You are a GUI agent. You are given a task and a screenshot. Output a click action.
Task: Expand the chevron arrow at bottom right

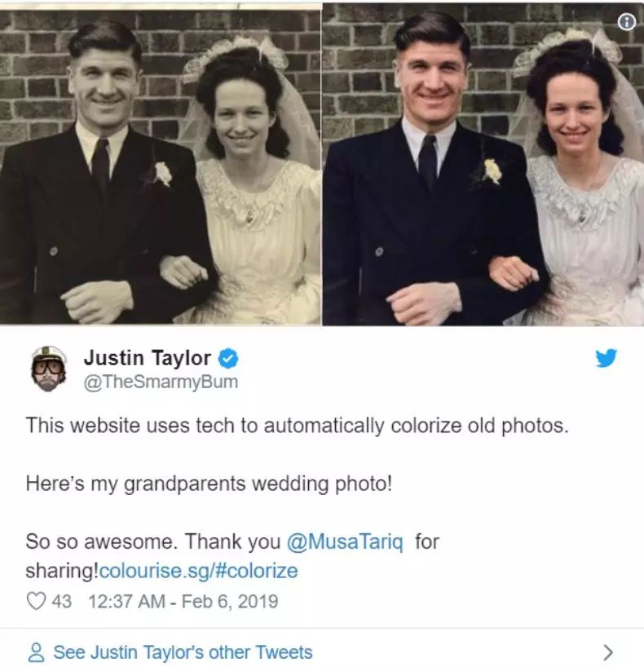pos(609,652)
